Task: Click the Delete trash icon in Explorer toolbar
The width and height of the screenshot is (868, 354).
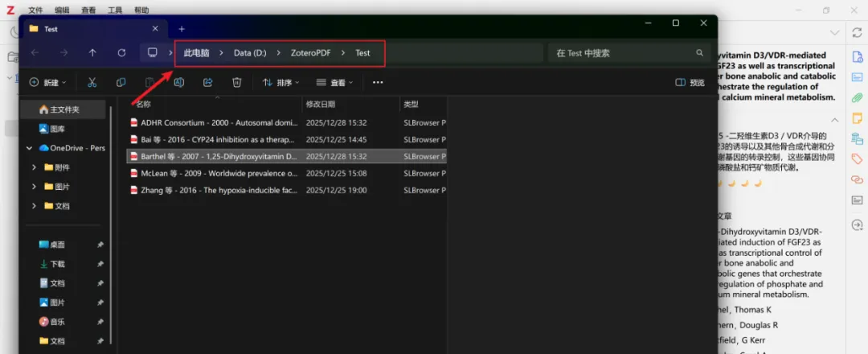Action: 237,82
